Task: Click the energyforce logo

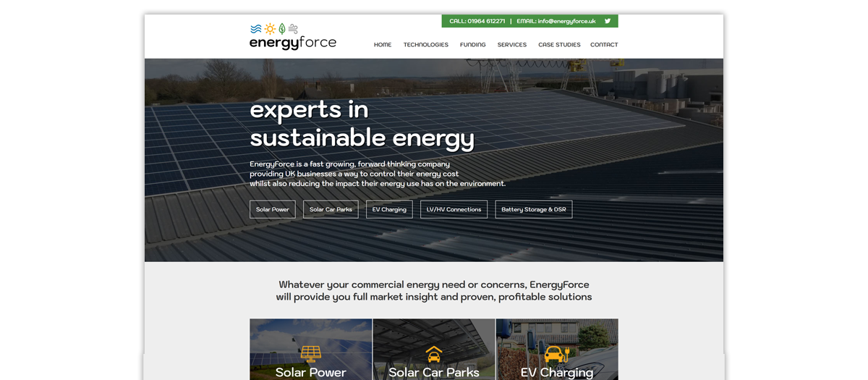Action: 292,37
